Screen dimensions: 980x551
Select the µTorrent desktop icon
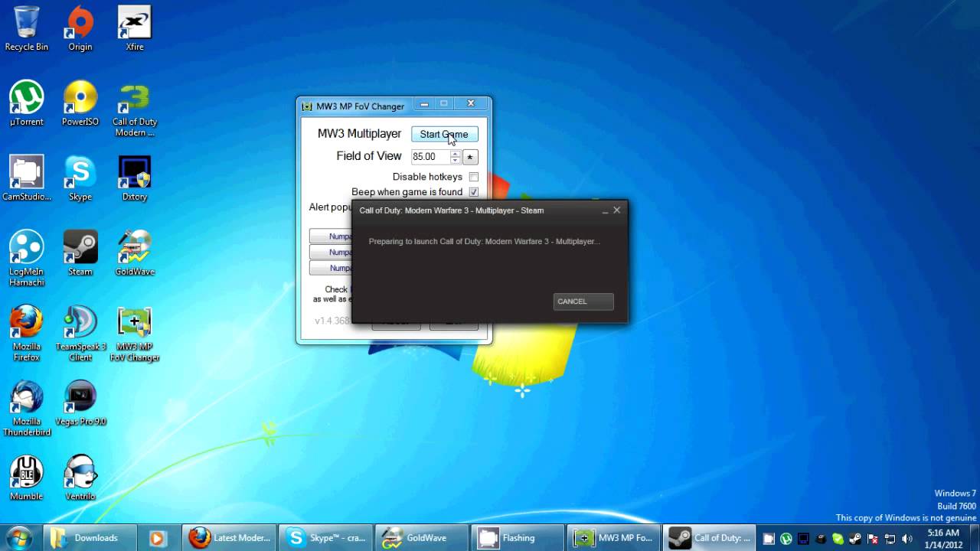(x=26, y=103)
